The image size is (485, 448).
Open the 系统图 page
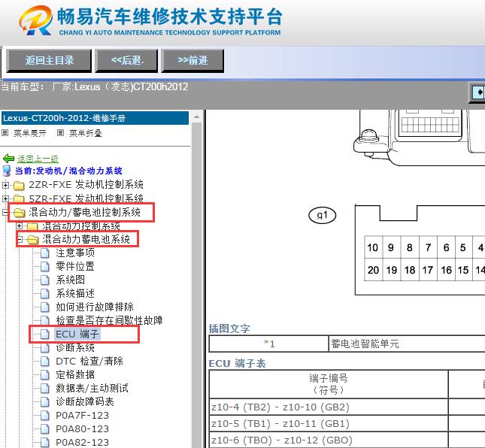[70, 280]
